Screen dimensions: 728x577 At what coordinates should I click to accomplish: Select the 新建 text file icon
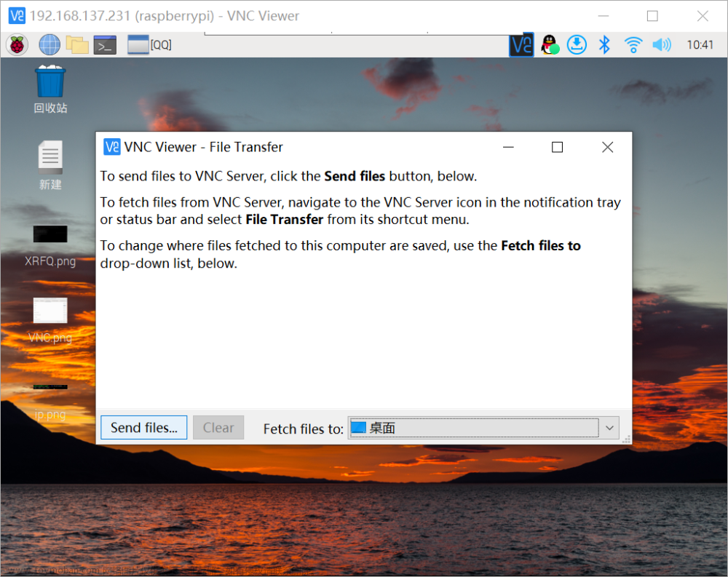coord(50,165)
